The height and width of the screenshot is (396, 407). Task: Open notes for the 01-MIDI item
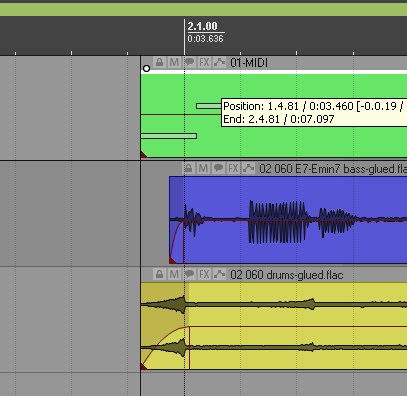point(190,62)
